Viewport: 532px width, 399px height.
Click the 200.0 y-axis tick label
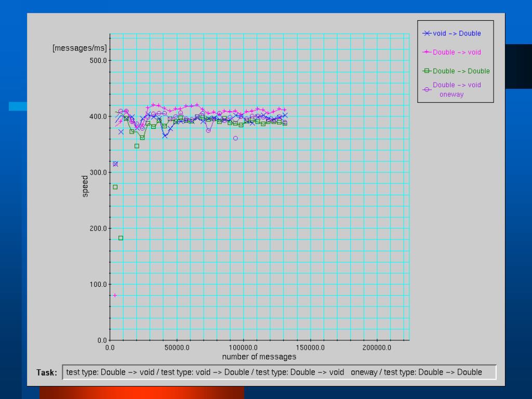[98, 229]
